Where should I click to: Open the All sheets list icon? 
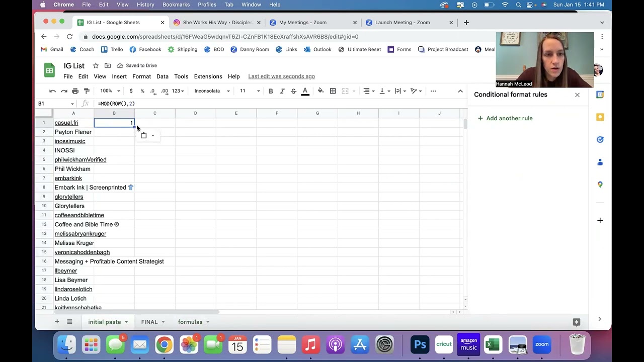(69, 322)
